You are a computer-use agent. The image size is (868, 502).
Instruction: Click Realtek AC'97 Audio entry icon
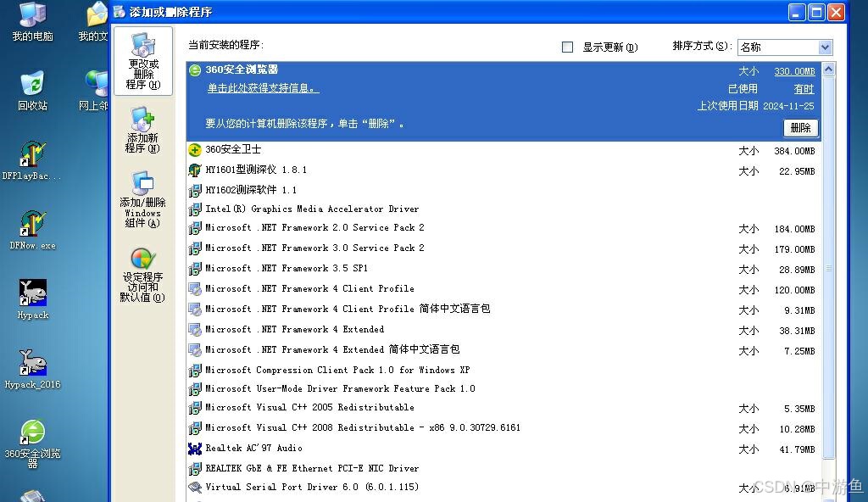pos(195,449)
